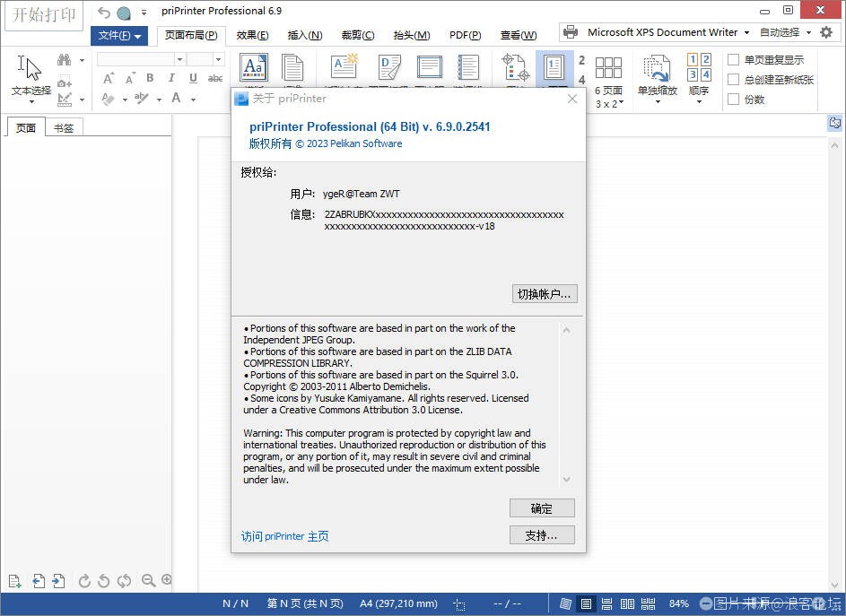Viewport: 846px width, 616px height.
Task: Open the Microsoft XPS Document Writer printer dropdown
Action: (746, 32)
